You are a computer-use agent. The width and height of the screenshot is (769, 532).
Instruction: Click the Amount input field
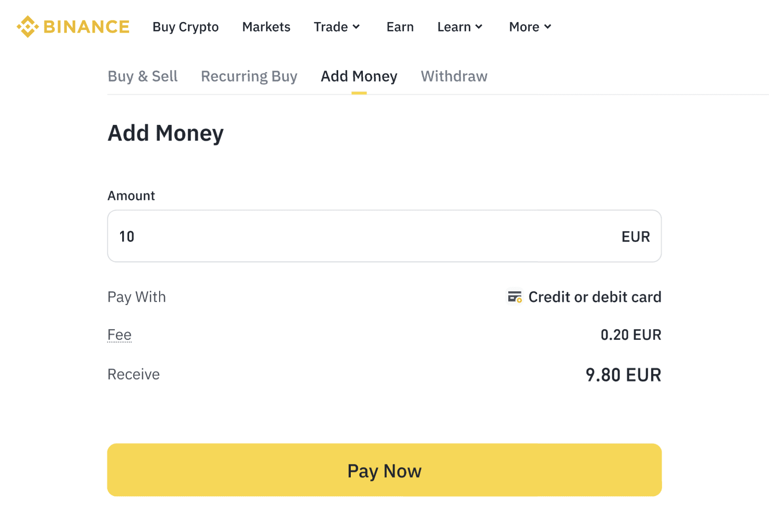[358, 237]
